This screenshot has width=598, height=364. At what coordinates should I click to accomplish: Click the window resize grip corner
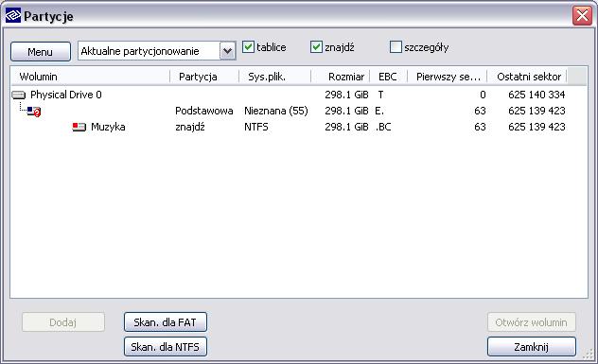[x=589, y=355]
